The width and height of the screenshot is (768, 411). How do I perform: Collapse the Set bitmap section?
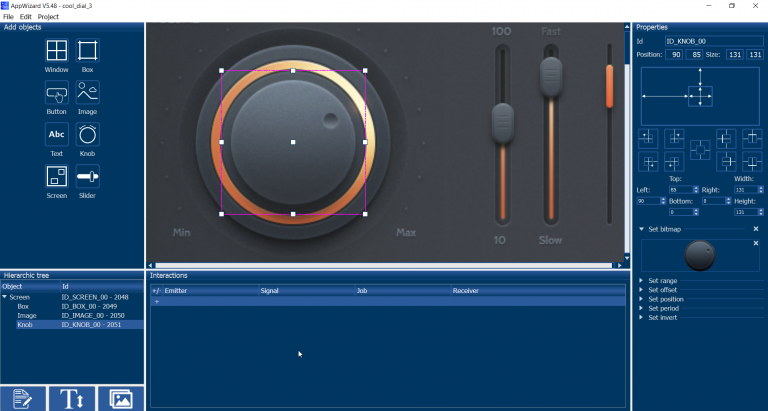click(641, 229)
